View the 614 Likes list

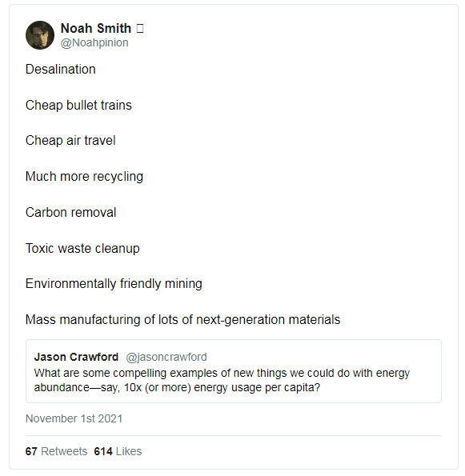point(118,451)
